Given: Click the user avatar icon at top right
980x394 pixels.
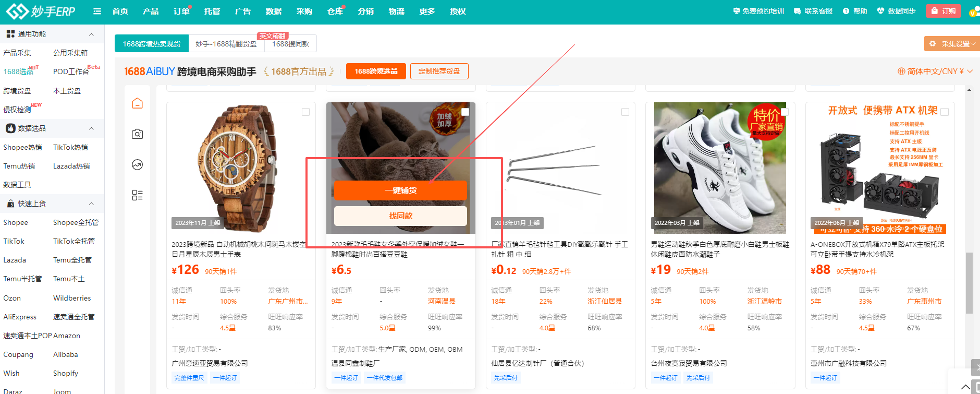Looking at the screenshot, I should [974, 11].
